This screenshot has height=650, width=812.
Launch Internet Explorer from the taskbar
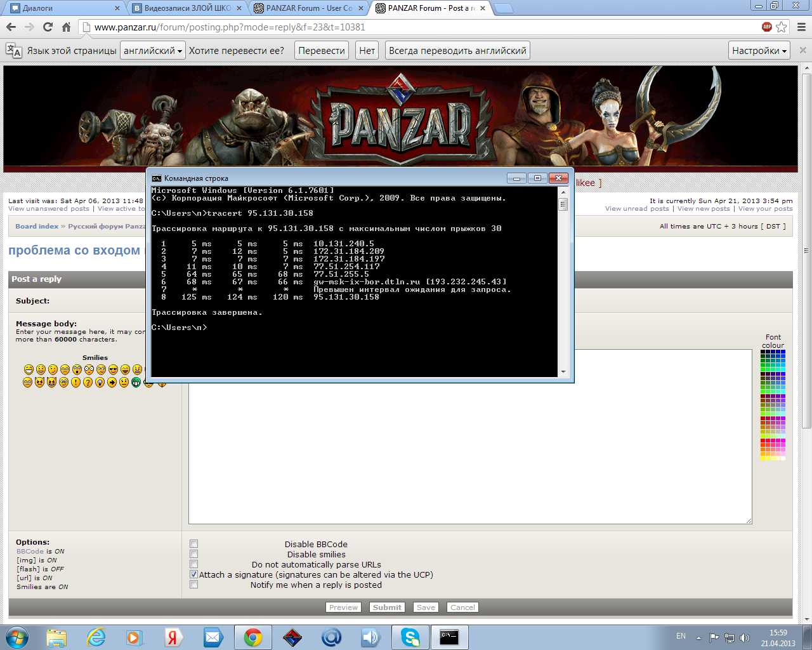pyautogui.click(x=96, y=637)
